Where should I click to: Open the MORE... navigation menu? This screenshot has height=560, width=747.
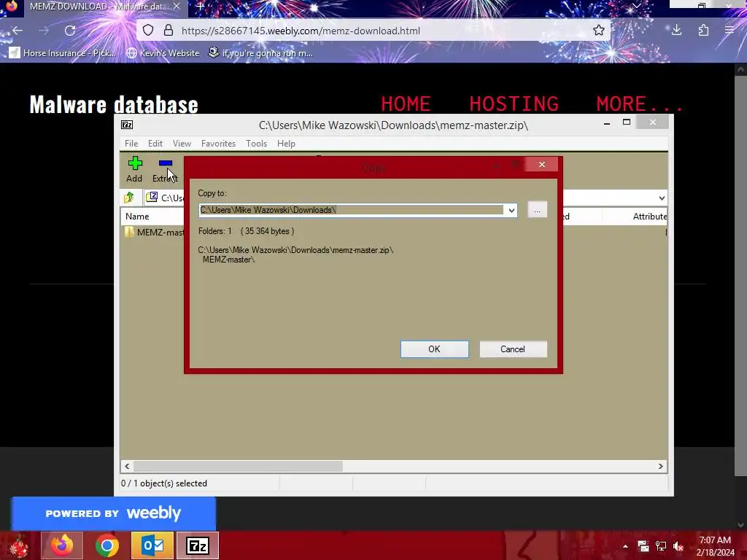[x=640, y=104]
